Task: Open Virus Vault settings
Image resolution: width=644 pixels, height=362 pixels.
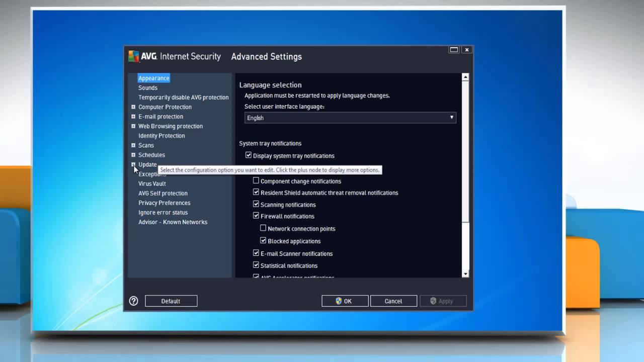Action: [152, 184]
